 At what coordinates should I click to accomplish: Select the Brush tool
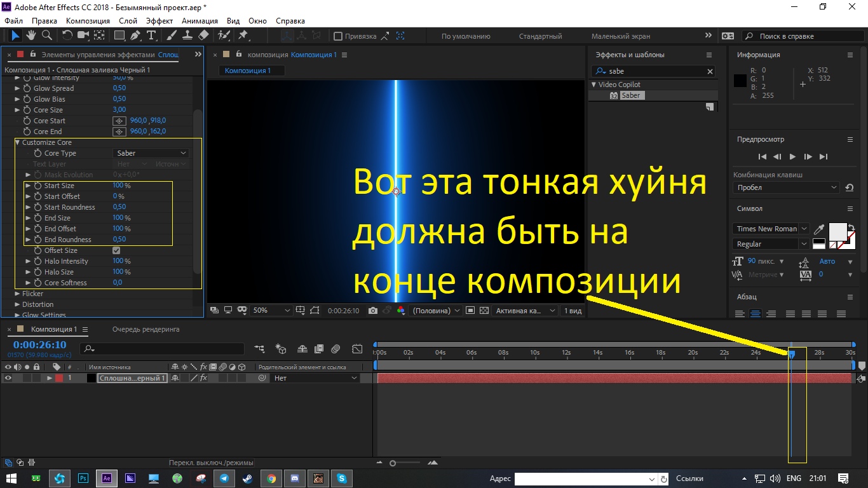point(171,35)
